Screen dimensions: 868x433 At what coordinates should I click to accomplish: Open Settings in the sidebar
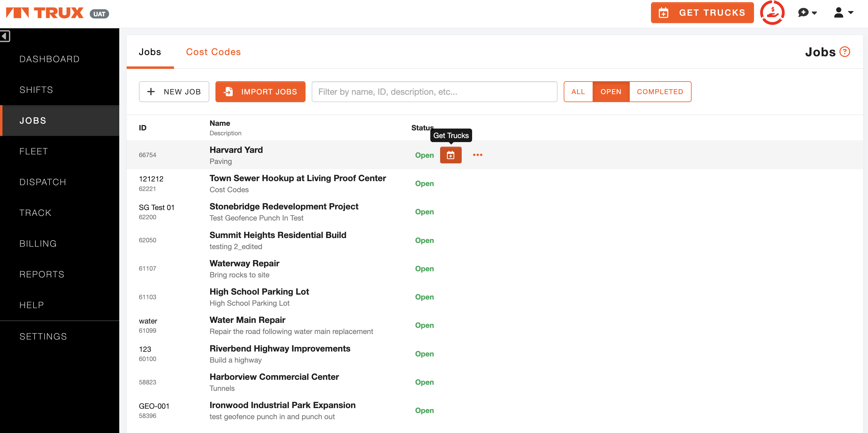pyautogui.click(x=43, y=336)
